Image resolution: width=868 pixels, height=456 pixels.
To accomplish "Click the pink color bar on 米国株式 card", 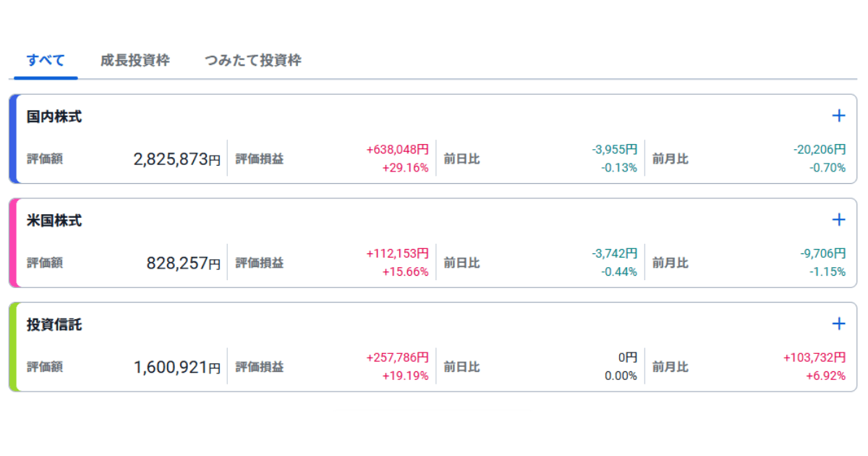I will [12, 243].
